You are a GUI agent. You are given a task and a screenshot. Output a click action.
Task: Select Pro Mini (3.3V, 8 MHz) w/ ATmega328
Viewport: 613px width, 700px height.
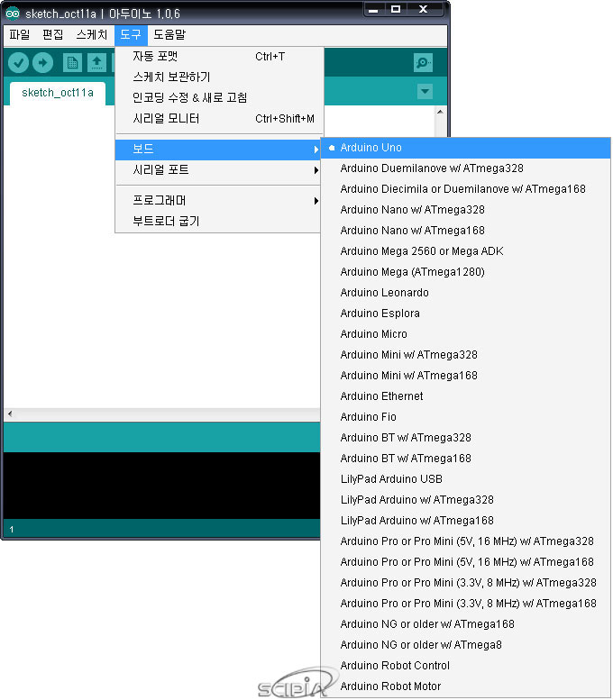(465, 583)
